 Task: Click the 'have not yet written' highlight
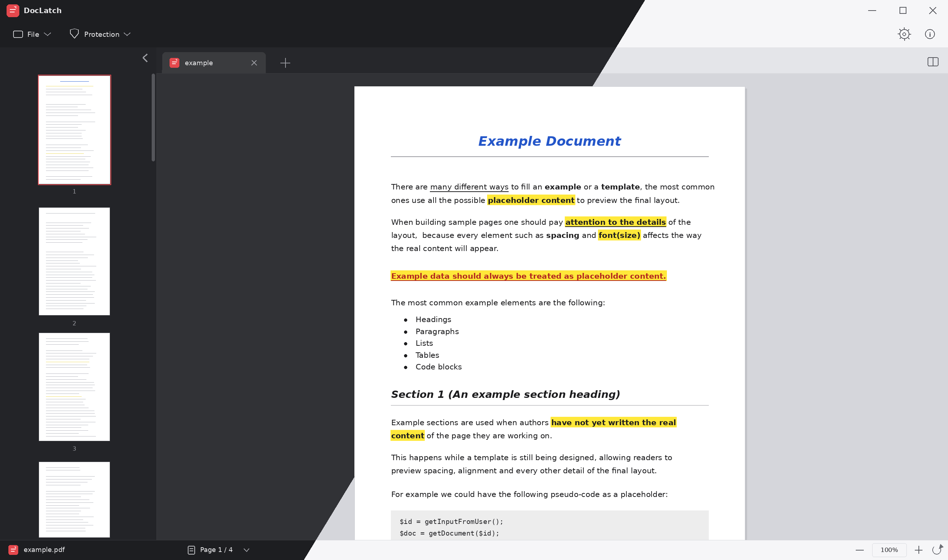[614, 422]
